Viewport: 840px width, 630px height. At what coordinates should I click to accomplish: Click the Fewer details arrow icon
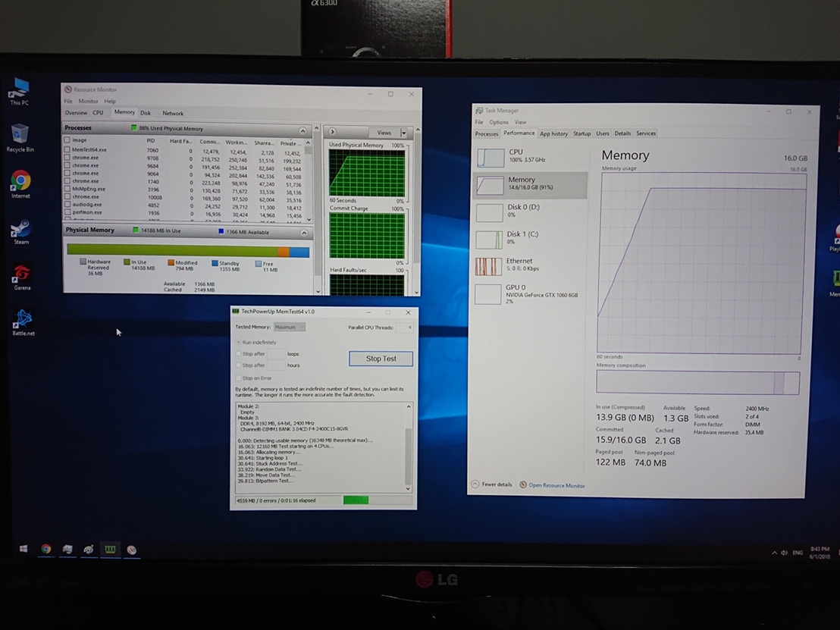pos(475,484)
